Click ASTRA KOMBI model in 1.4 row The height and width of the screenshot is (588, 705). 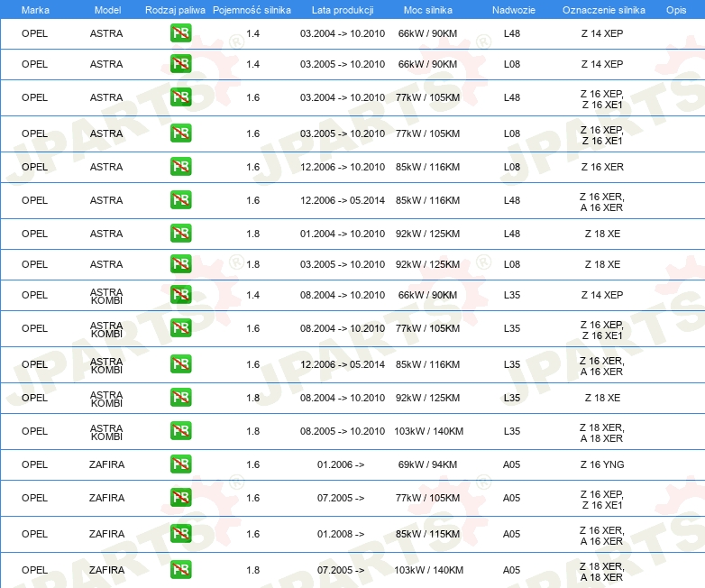coord(106,296)
